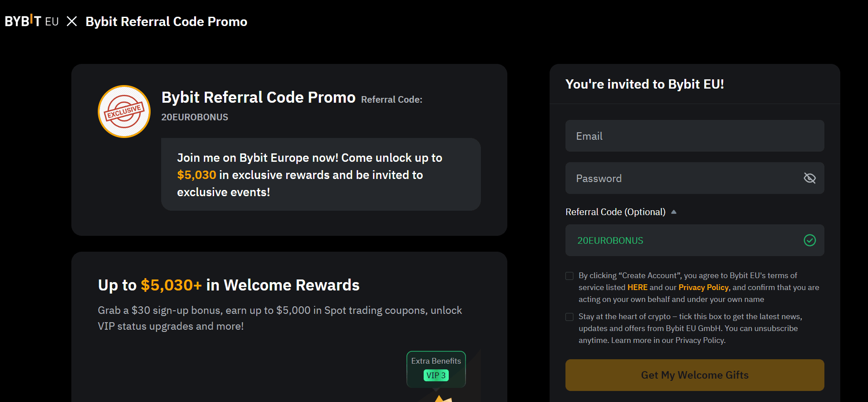Viewport: 868px width, 402px height.
Task: Click the Bybit EU logo
Action: (31, 21)
